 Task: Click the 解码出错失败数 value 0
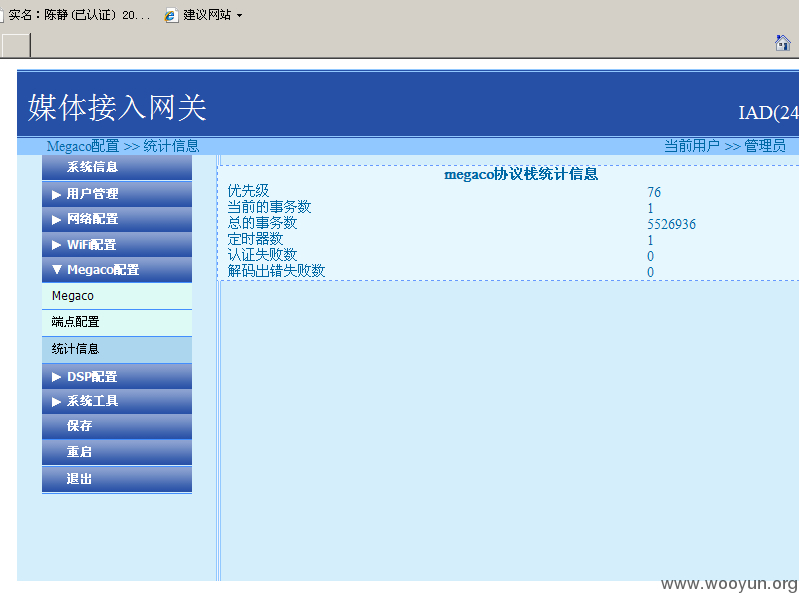click(651, 273)
